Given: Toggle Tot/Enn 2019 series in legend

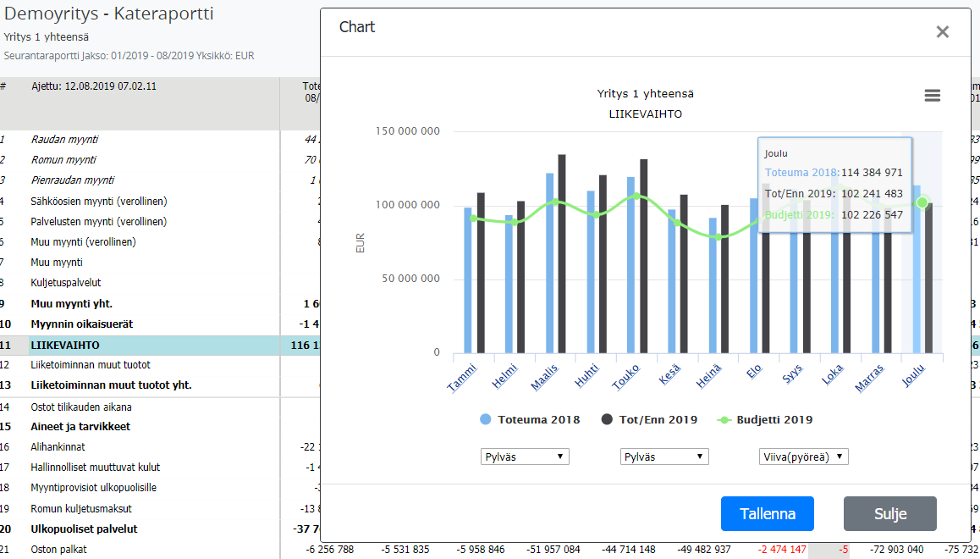Looking at the screenshot, I should (648, 419).
